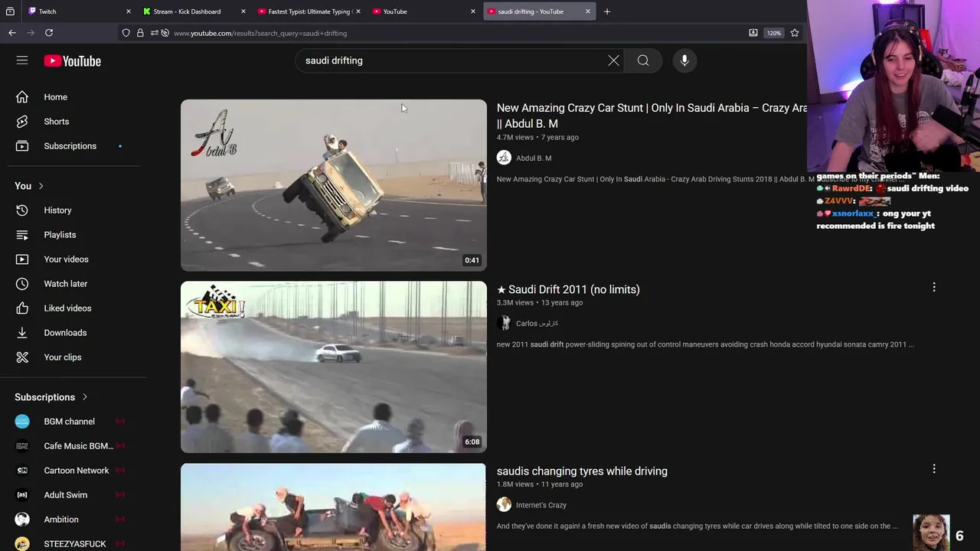Click the "3.3M views" text
The width and height of the screenshot is (980, 551).
(515, 303)
